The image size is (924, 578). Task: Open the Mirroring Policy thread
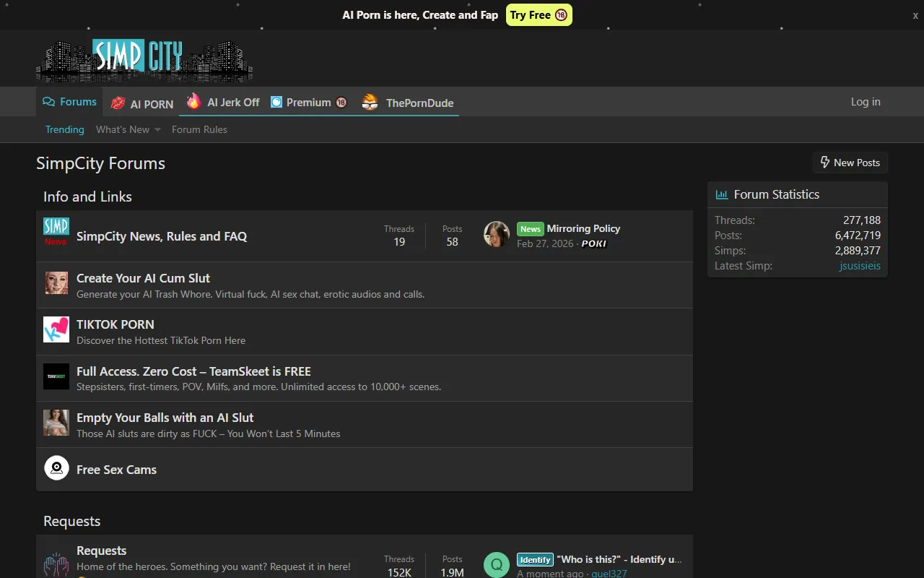(583, 228)
